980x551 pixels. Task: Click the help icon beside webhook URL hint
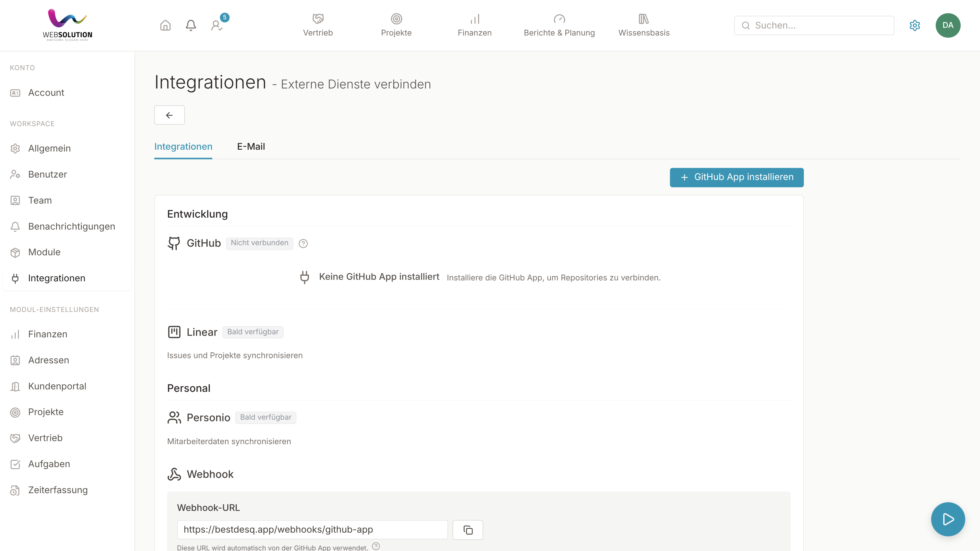coord(376,546)
